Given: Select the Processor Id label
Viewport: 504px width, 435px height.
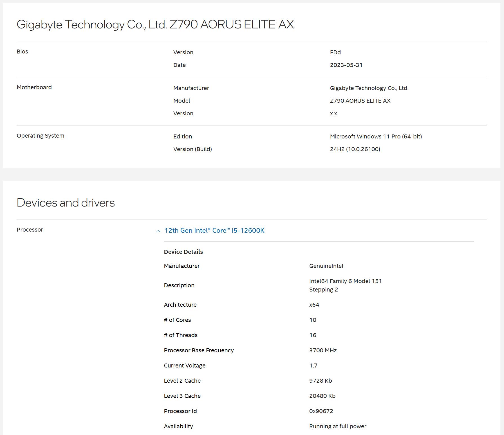Looking at the screenshot, I should 180,411.
